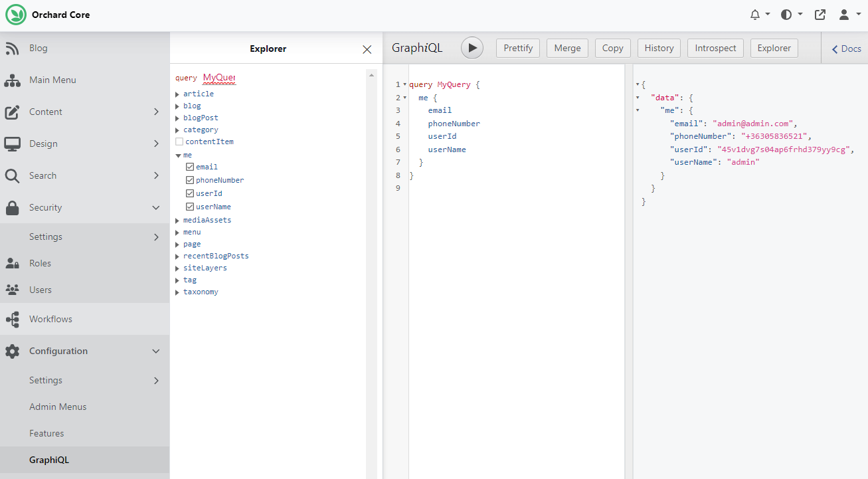
Task: Click the Copy query button
Action: coord(612,48)
